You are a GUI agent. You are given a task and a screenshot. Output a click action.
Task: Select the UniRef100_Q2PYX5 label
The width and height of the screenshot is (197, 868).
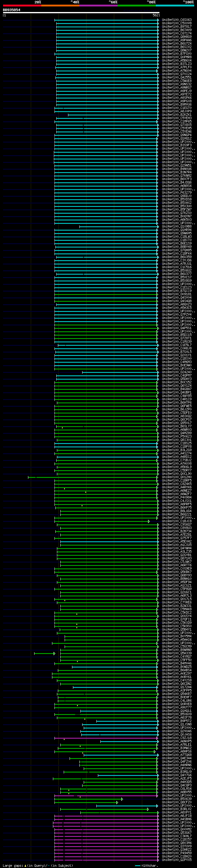[177, 860]
